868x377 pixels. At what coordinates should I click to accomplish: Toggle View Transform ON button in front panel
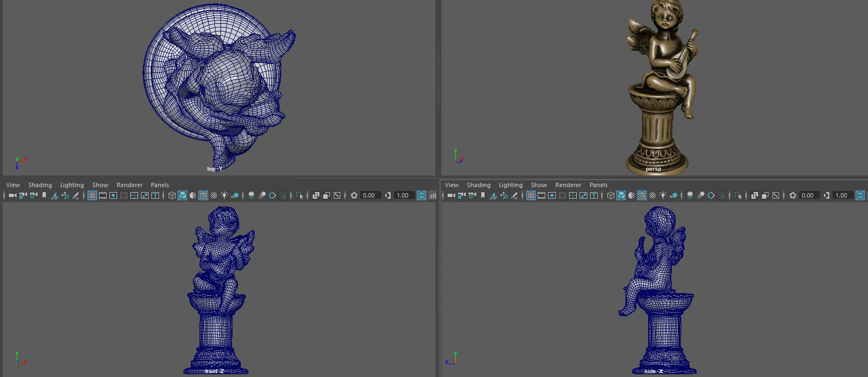422,195
